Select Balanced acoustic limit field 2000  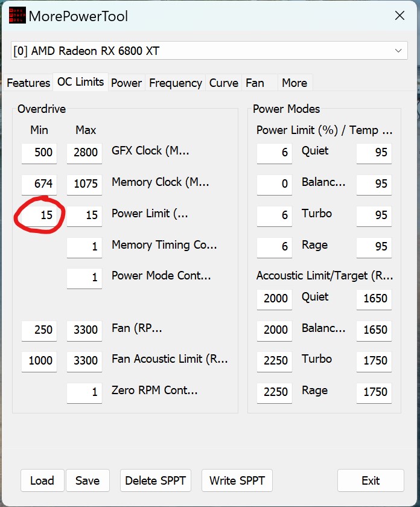[x=275, y=330]
